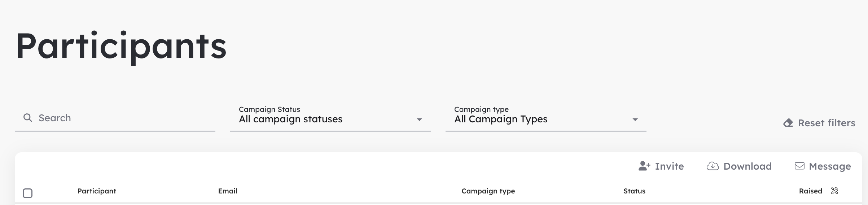
Task: Open the All Campaign Types selector
Action: 546,118
